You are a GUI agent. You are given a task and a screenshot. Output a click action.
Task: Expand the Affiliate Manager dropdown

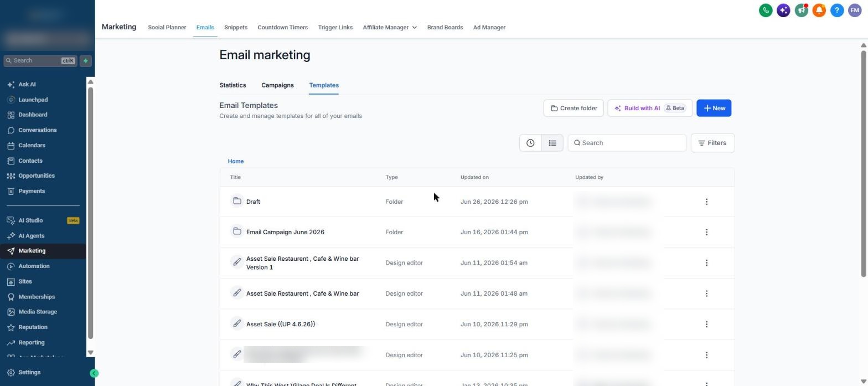pos(390,27)
